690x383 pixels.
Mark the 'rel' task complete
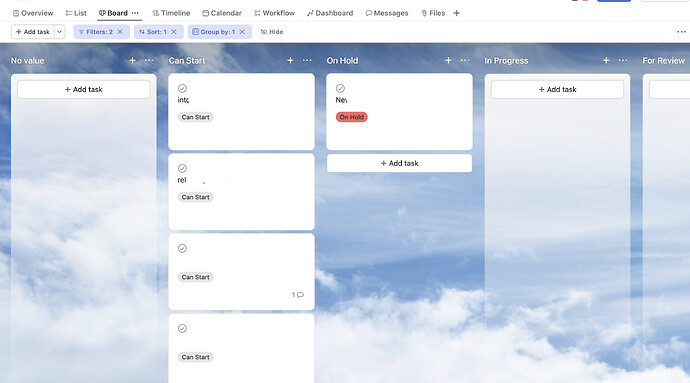point(182,169)
